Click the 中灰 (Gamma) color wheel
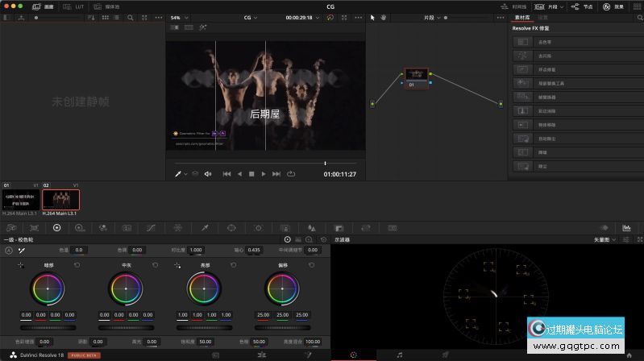Image resolution: width=644 pixels, height=361 pixels. click(x=127, y=287)
